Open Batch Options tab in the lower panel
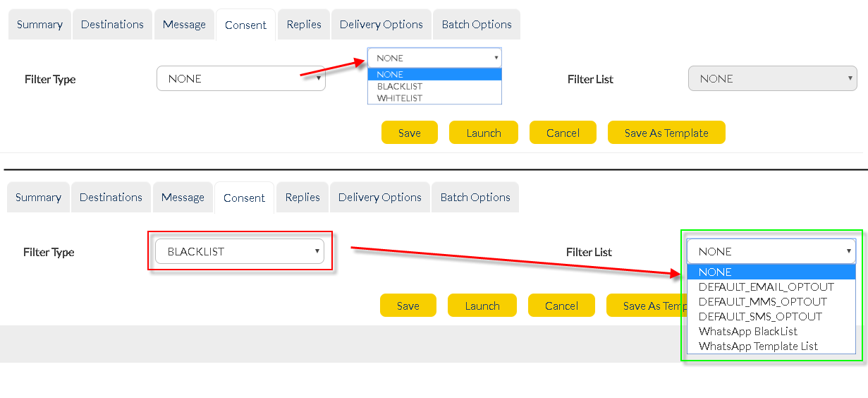 475,198
